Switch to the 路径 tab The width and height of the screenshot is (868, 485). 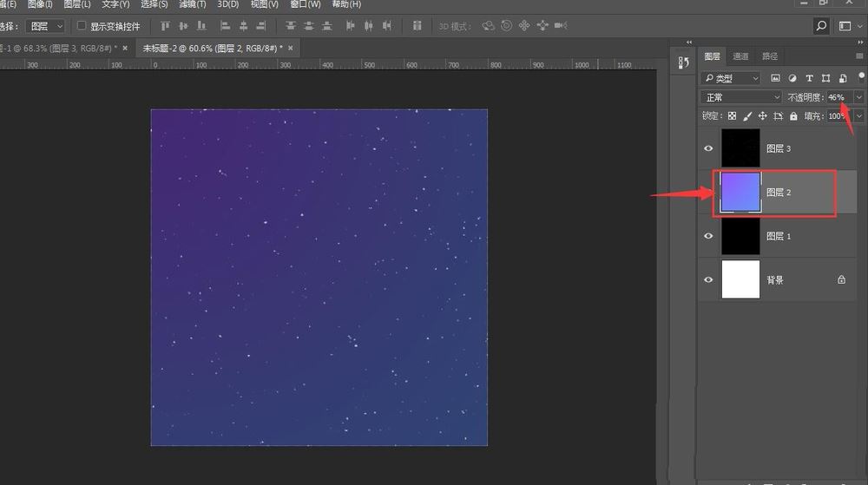click(x=769, y=56)
